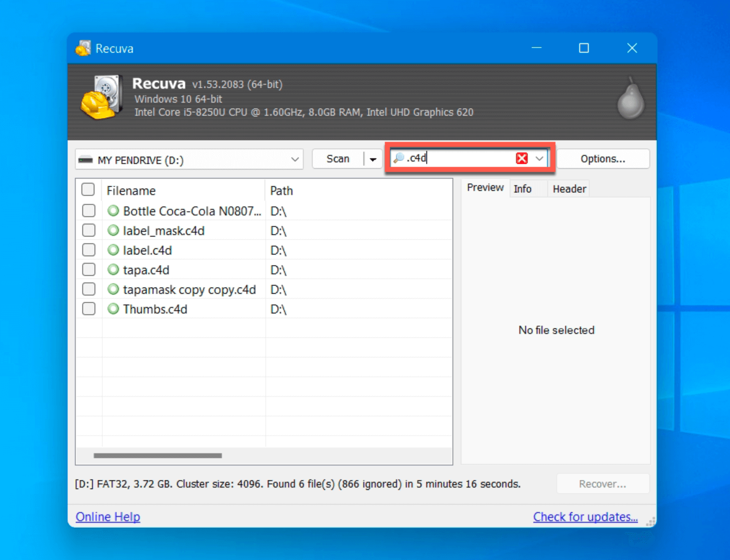Click the Recuva hard drive helmet logo
730x560 pixels.
click(x=101, y=98)
